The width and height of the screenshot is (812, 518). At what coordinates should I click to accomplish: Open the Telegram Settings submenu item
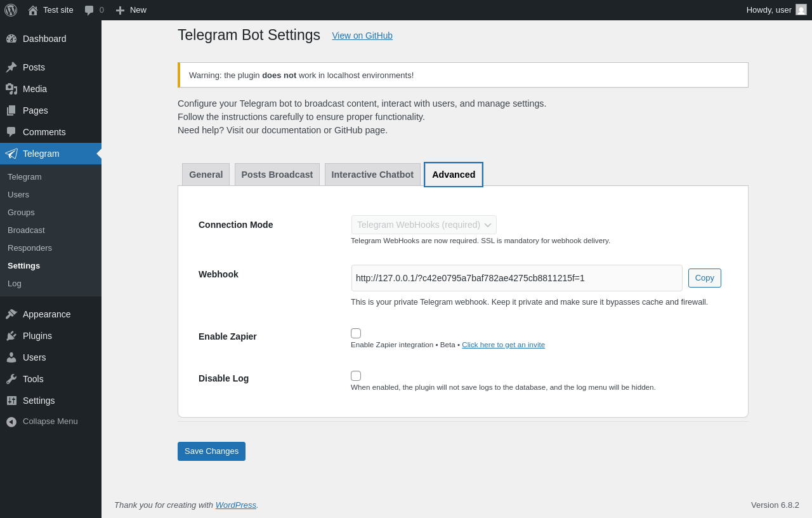pyautogui.click(x=23, y=265)
